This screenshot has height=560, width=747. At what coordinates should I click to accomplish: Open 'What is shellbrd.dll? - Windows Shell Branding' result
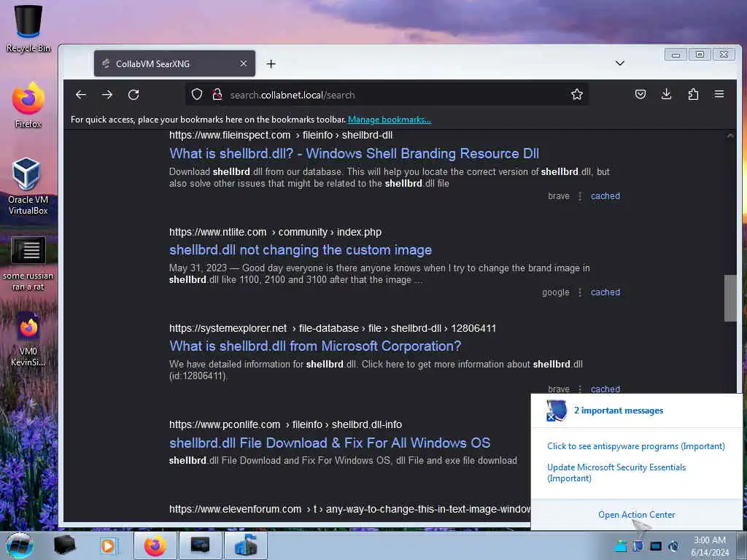pos(355,153)
